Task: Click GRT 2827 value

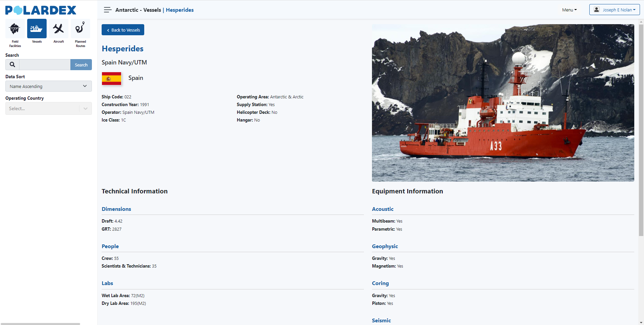Action: pos(112,229)
